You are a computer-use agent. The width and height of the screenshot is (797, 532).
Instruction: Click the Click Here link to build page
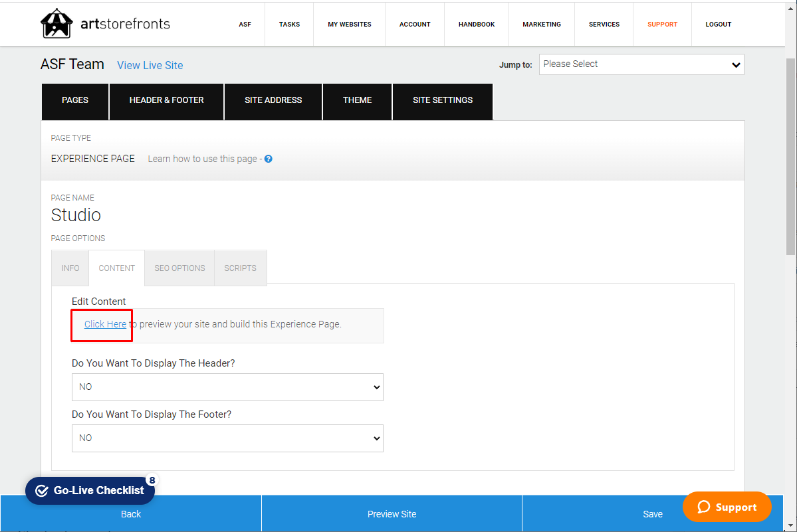point(105,324)
